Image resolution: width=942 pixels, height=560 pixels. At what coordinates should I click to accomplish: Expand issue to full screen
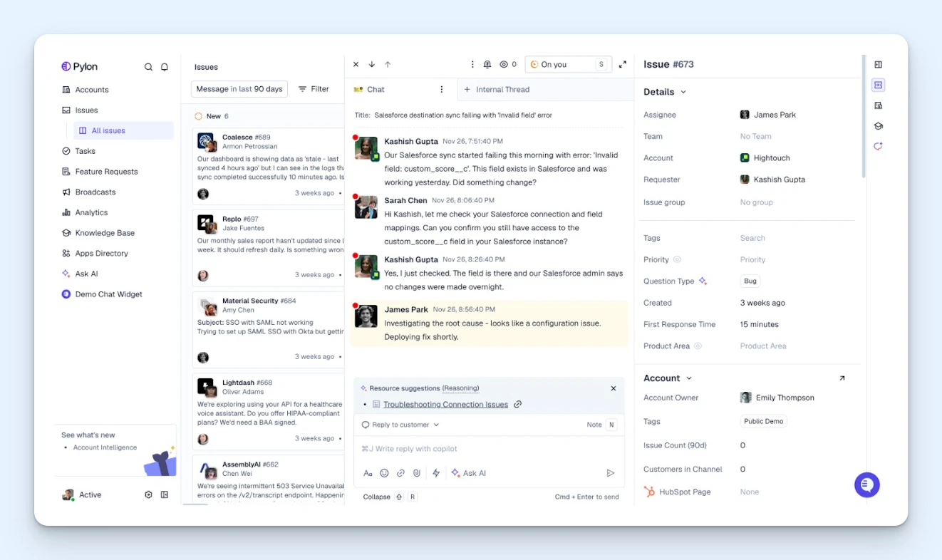click(x=623, y=64)
